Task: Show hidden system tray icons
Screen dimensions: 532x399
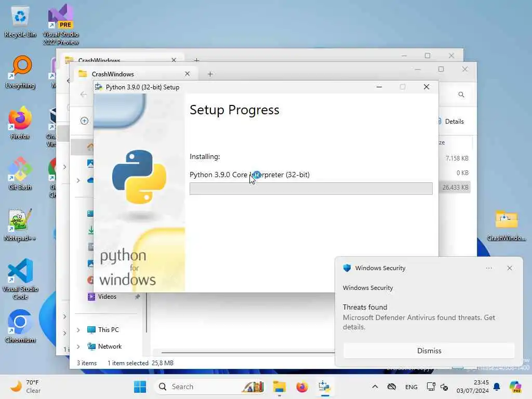Action: click(375, 387)
